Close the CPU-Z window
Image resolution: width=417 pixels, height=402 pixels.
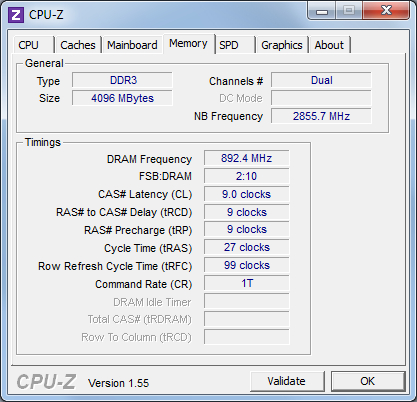coord(387,11)
